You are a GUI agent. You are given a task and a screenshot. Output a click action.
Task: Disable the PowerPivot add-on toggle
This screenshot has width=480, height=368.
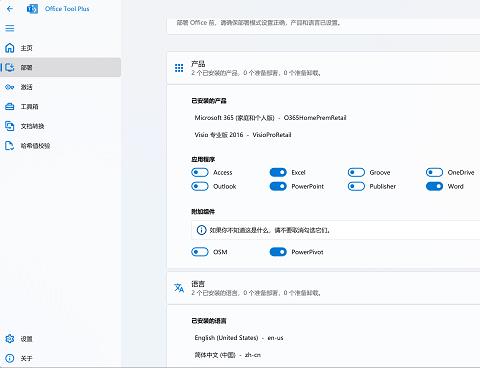coord(278,252)
